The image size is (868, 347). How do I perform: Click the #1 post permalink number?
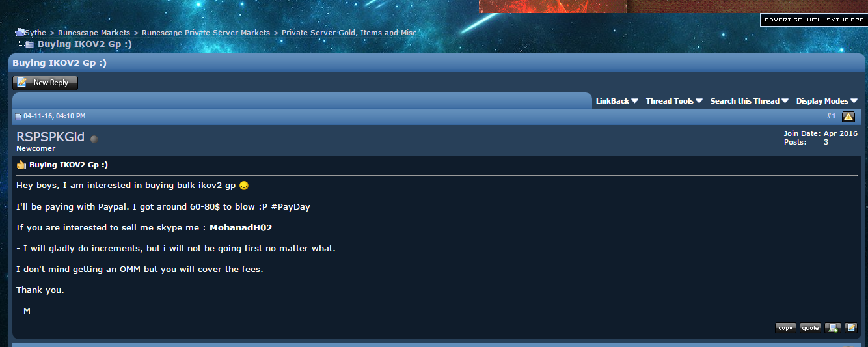click(x=831, y=116)
